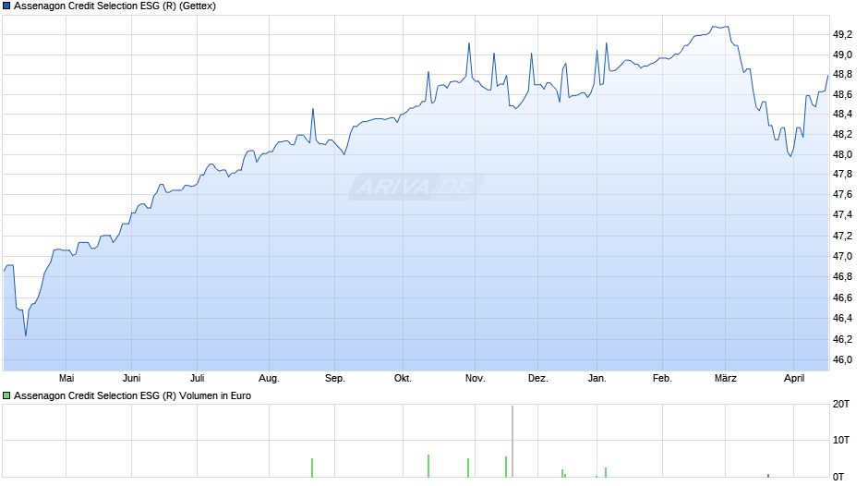Screen dimensions: 868x486
Task: Click the 'Nov.' month label
Action: 475,378
